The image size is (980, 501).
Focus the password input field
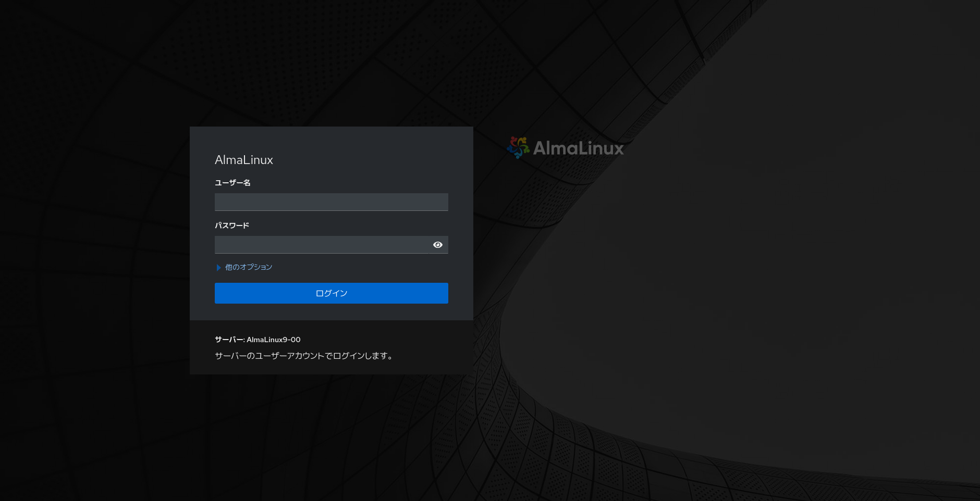click(x=321, y=245)
